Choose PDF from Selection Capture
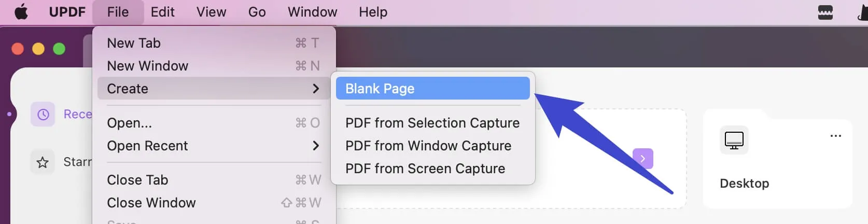 click(x=432, y=123)
